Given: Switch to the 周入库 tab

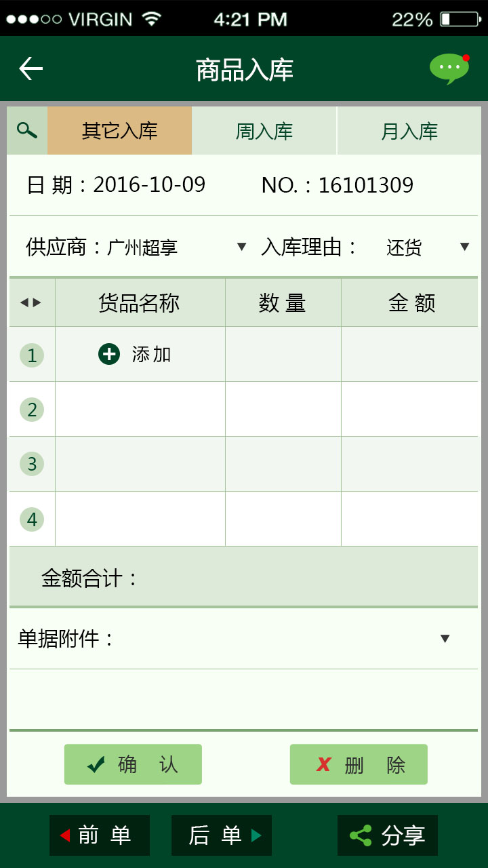Looking at the screenshot, I should coord(264,130).
